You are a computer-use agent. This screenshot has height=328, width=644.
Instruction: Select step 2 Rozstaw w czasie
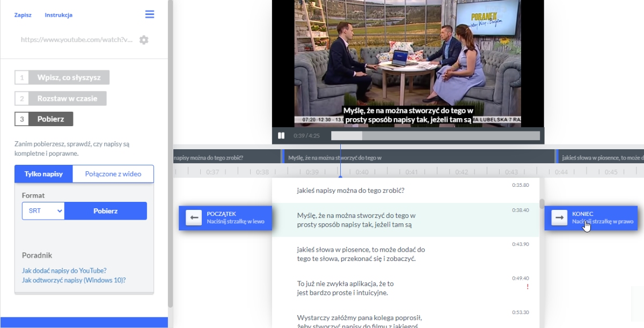pyautogui.click(x=61, y=98)
